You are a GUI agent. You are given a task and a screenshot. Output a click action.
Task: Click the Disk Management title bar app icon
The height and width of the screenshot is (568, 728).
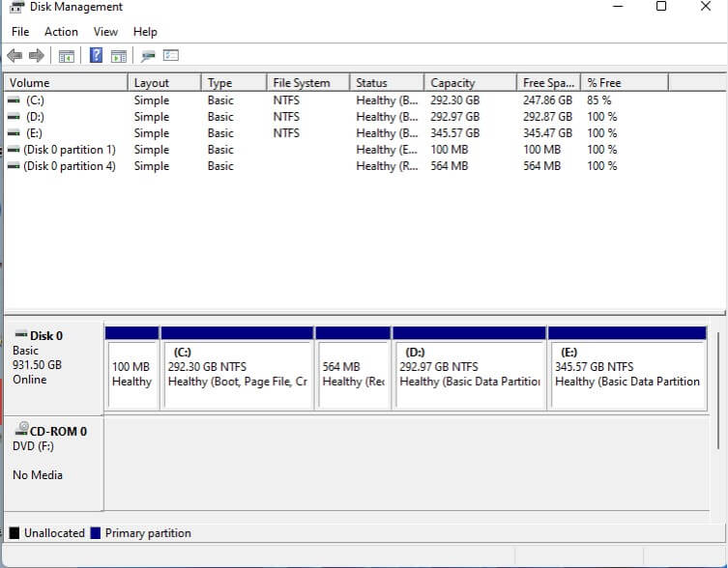[x=16, y=7]
